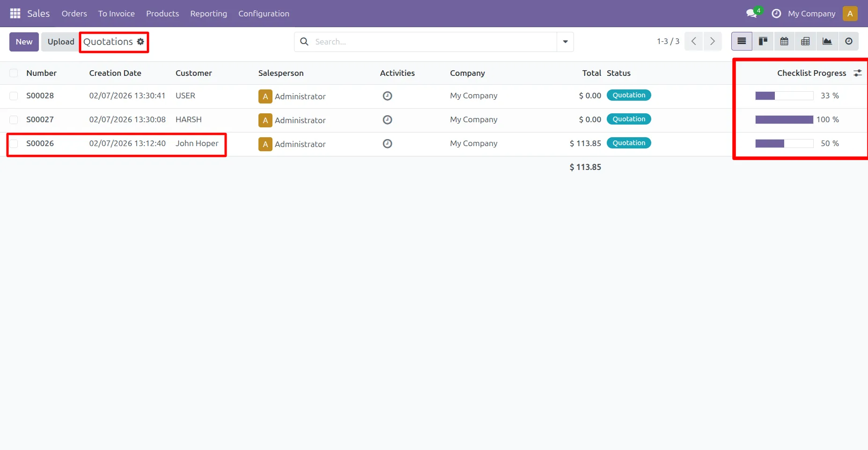Click the Upload button

61,42
